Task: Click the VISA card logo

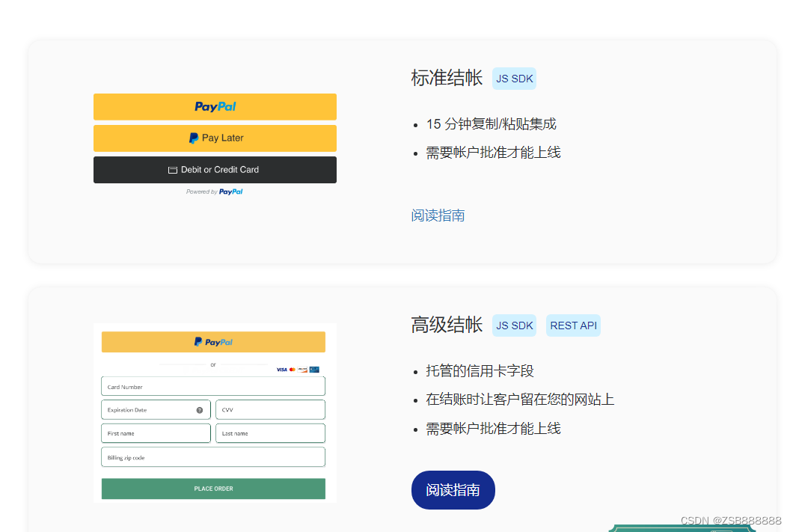Action: pos(282,370)
